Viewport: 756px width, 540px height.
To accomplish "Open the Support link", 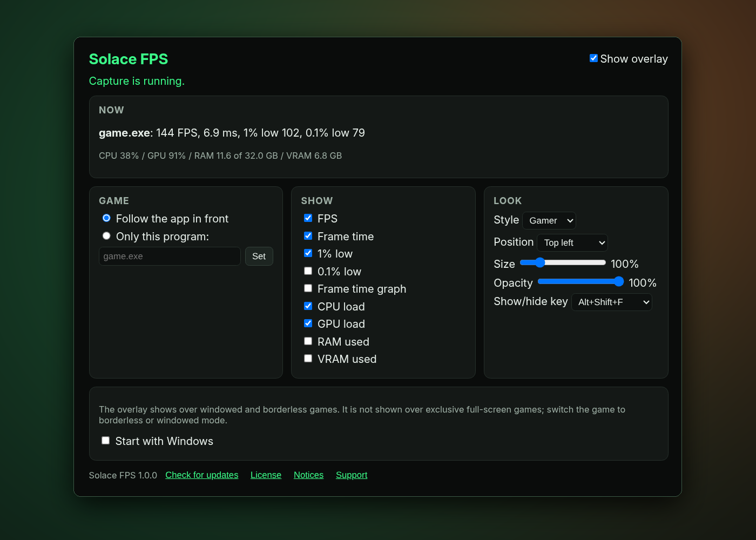I will tap(352, 475).
